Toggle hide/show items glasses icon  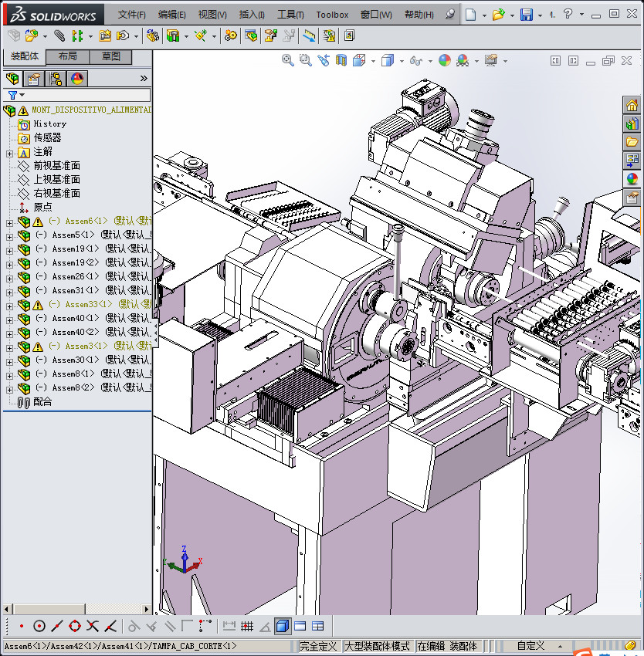tap(416, 60)
